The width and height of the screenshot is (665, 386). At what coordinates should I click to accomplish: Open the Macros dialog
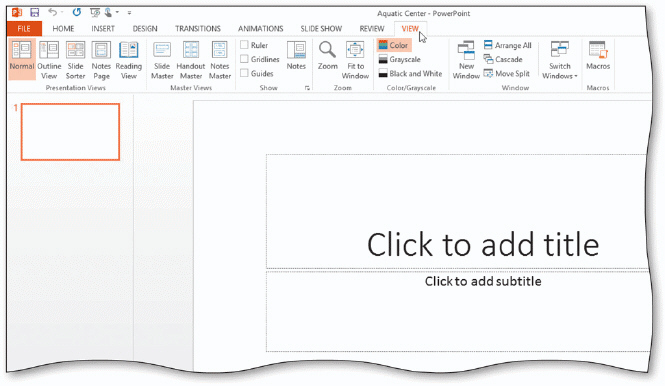click(x=598, y=56)
